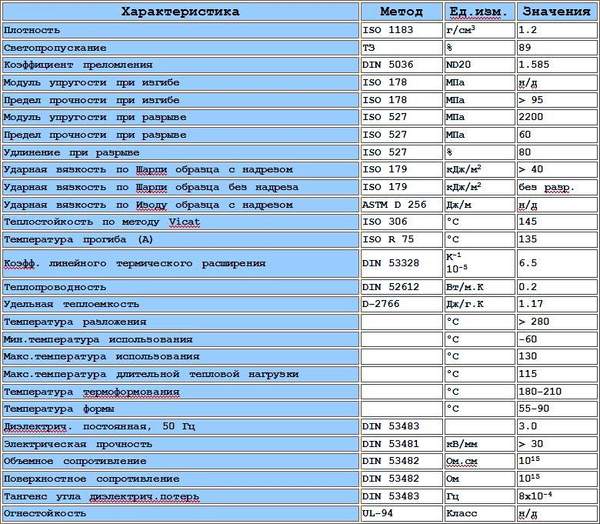Screen dimensions: 600x524
Task: Click the misspelled word Шарпи with notch
Action: pyautogui.click(x=152, y=170)
